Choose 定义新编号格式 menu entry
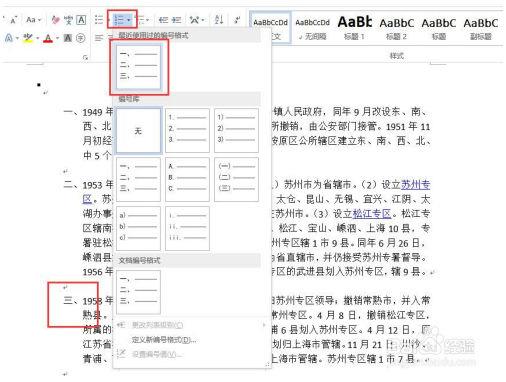 pyautogui.click(x=164, y=340)
